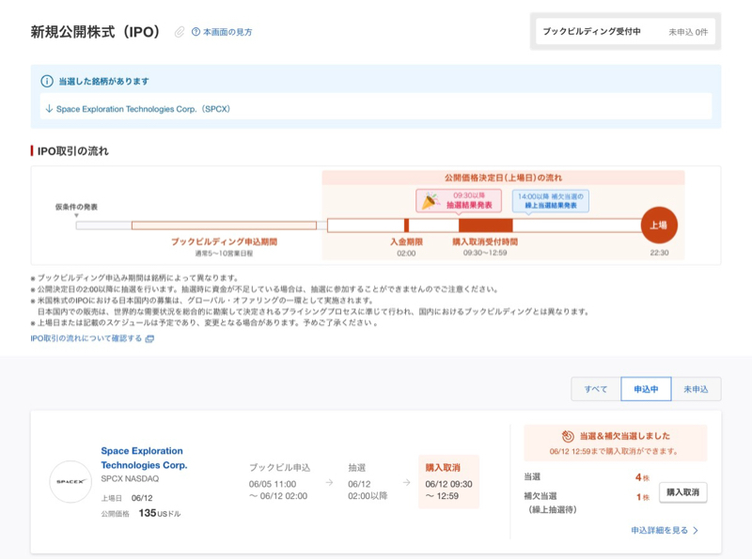The height and width of the screenshot is (560, 752).
Task: Jump to Space Exploration Technologies Corp. (SPCX) link
Action: (143, 109)
